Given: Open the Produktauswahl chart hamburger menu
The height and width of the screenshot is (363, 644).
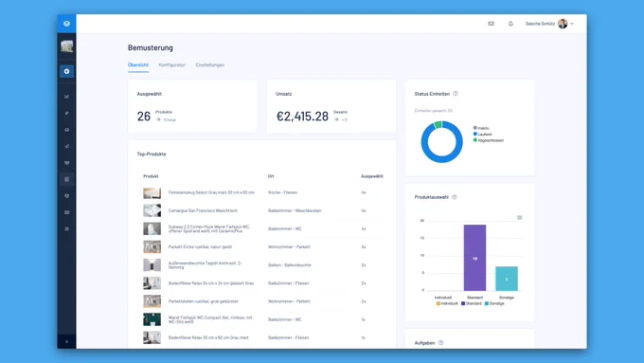Looking at the screenshot, I should click(520, 217).
